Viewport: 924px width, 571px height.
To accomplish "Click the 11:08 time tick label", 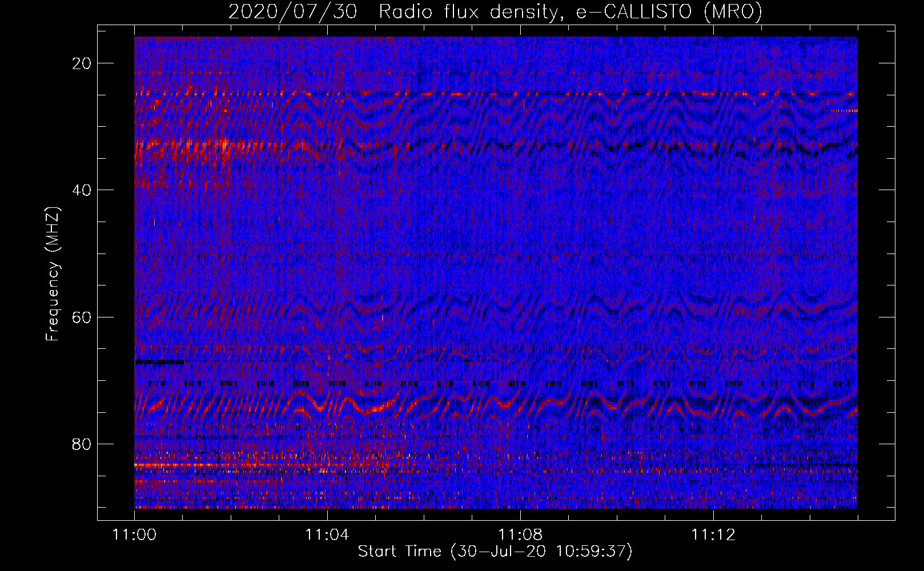I will click(520, 535).
